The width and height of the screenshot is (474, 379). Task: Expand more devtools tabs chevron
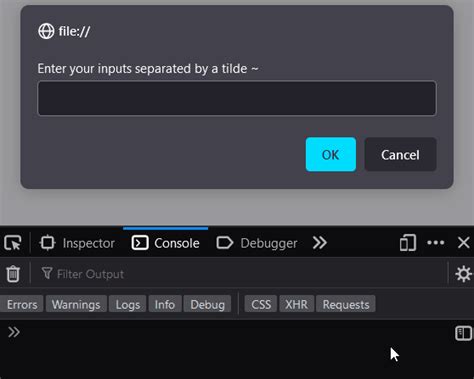pyautogui.click(x=320, y=243)
